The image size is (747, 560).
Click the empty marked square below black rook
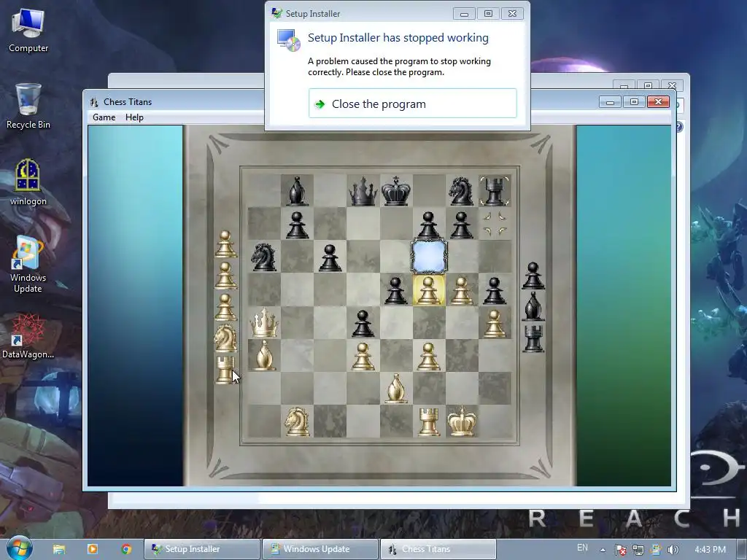[495, 225]
